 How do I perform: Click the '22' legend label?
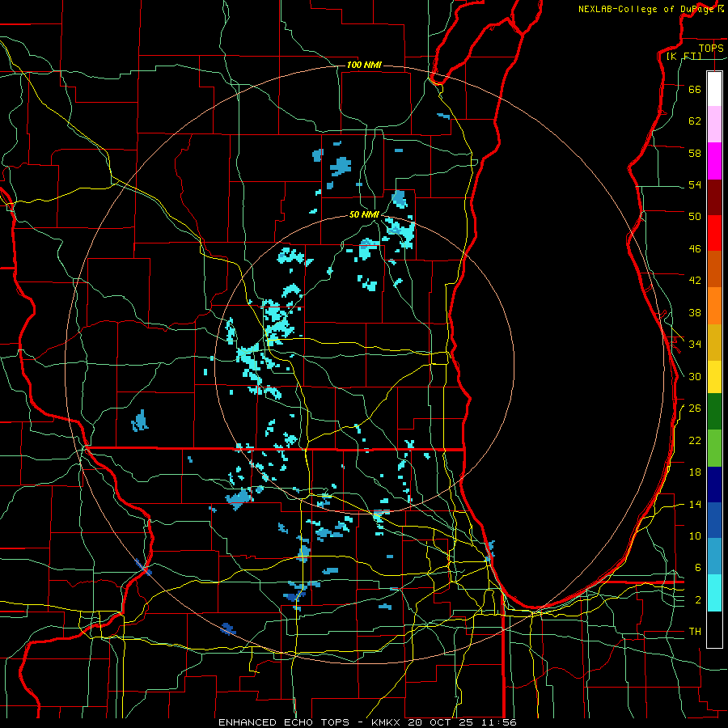point(695,441)
